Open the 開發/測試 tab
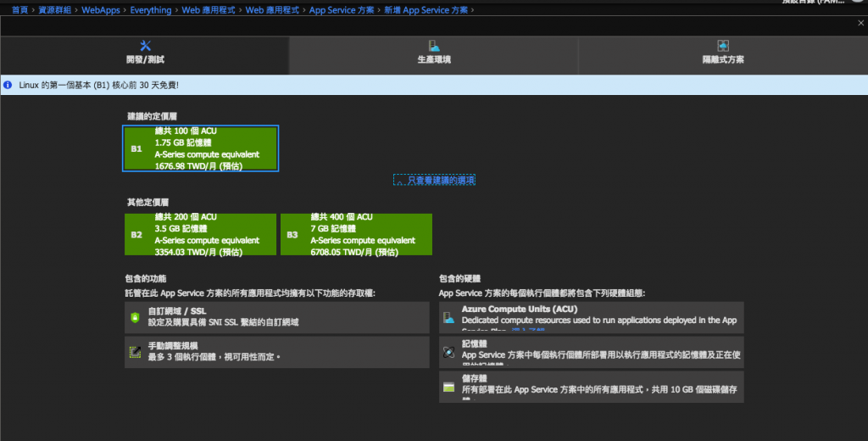 (145, 55)
